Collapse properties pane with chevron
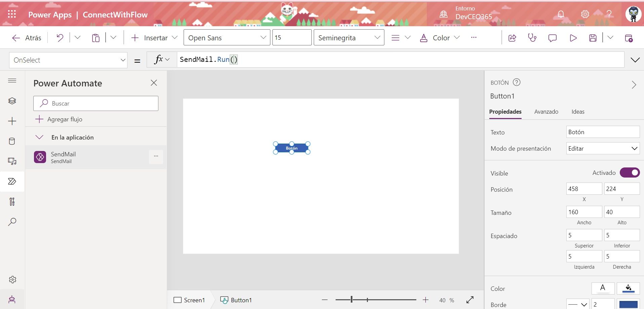644x309 pixels. [x=634, y=84]
